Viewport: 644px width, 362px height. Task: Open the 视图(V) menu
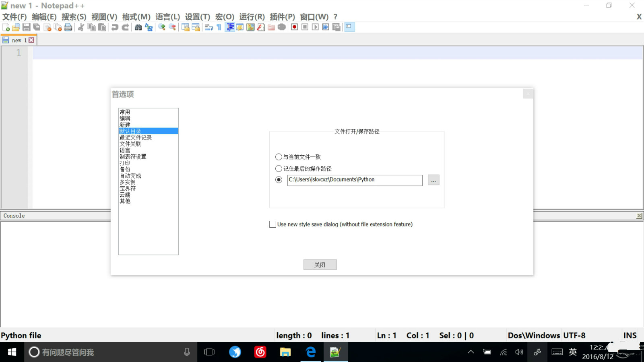click(x=104, y=17)
